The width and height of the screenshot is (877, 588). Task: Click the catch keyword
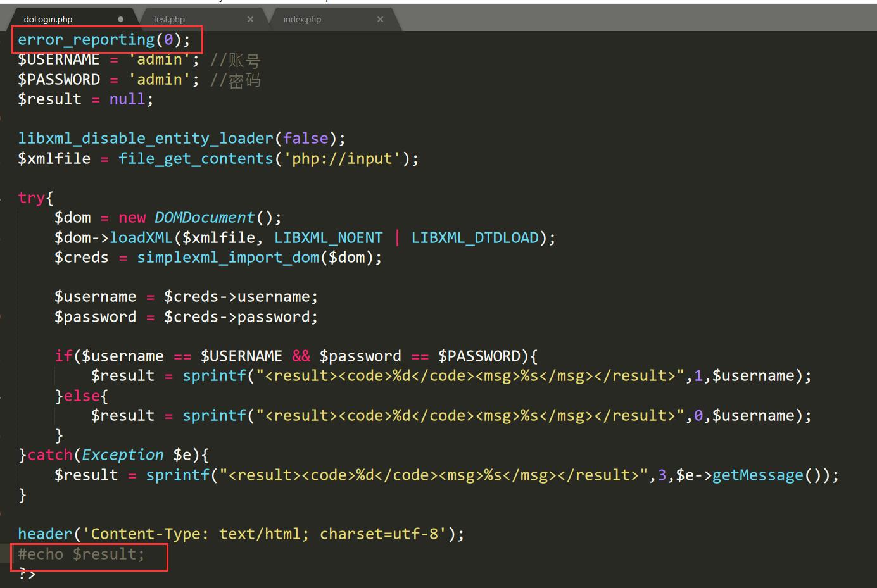pos(49,455)
